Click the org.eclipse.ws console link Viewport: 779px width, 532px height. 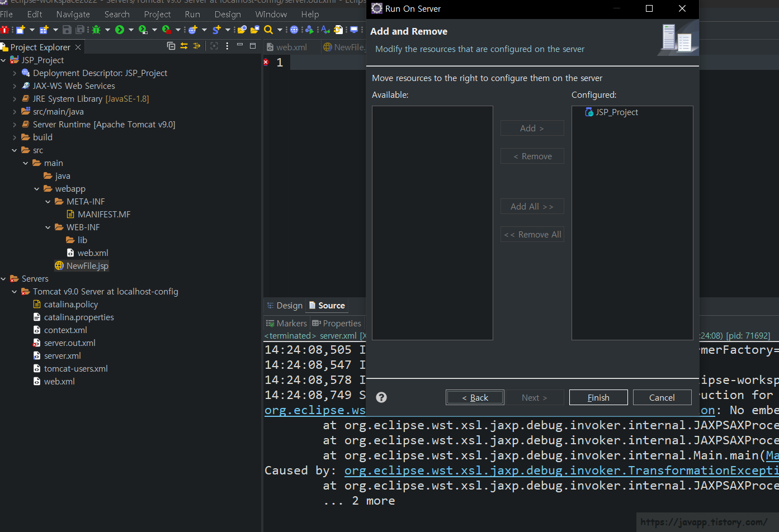pyautogui.click(x=314, y=410)
